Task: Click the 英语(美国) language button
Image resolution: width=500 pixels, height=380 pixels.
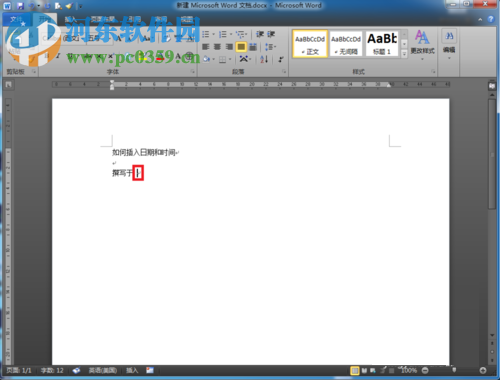Action: pos(103,370)
